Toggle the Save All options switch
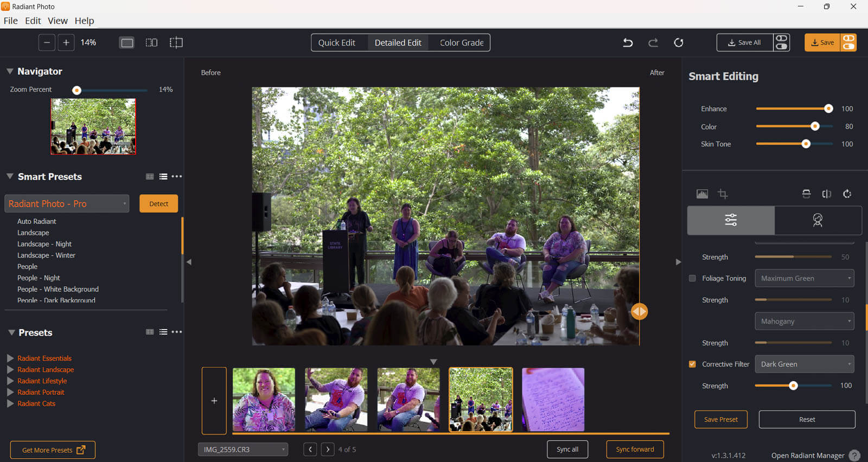The image size is (868, 462). pyautogui.click(x=781, y=43)
